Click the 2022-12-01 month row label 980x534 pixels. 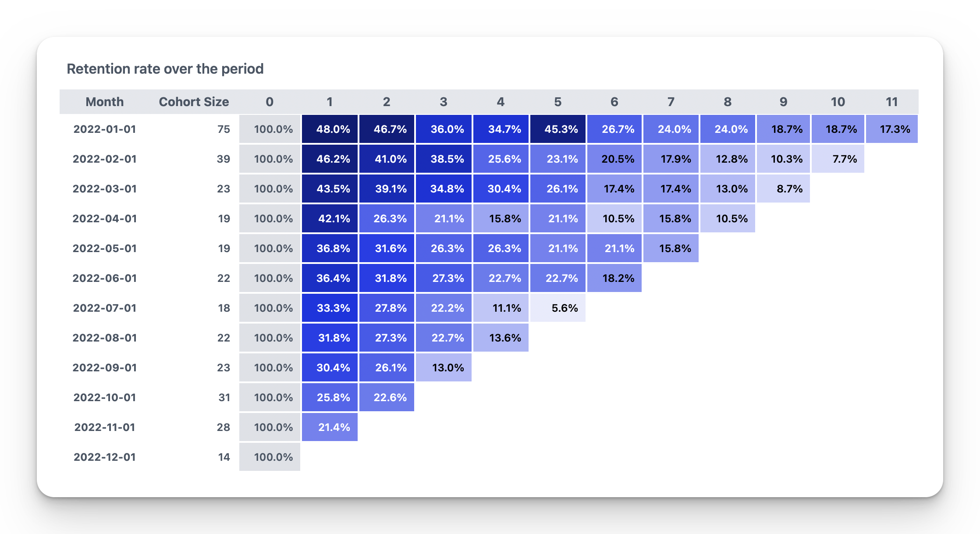pyautogui.click(x=105, y=457)
